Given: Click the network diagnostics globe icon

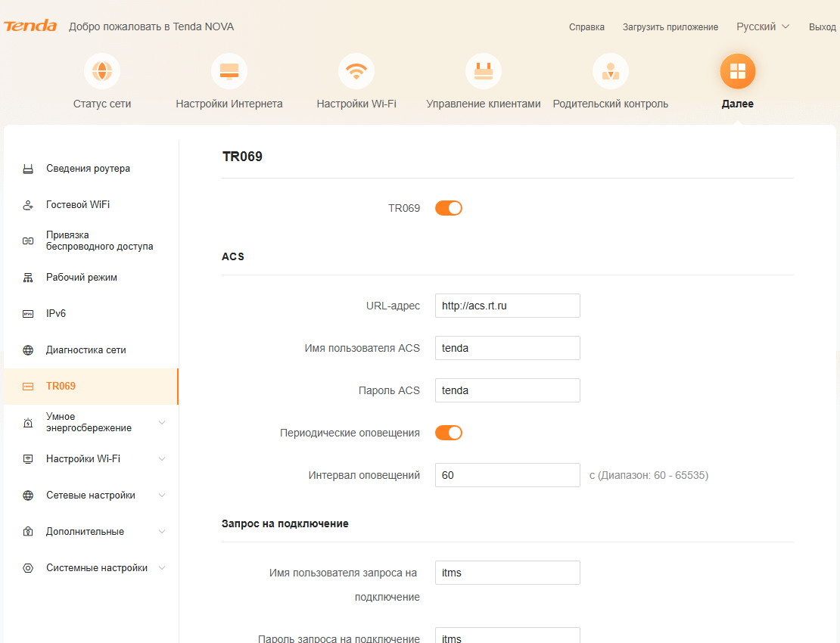Looking at the screenshot, I should 28,350.
